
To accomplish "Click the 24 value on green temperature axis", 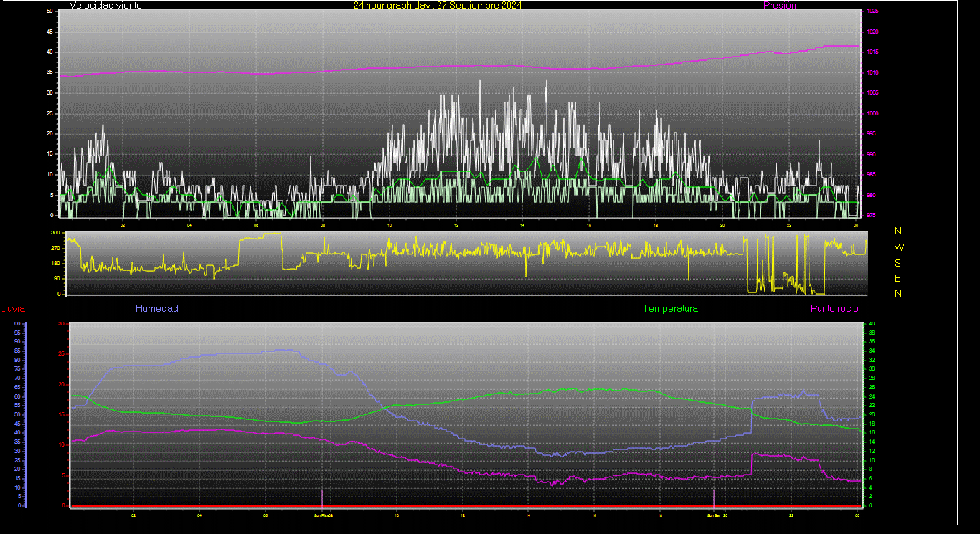I will 872,396.
